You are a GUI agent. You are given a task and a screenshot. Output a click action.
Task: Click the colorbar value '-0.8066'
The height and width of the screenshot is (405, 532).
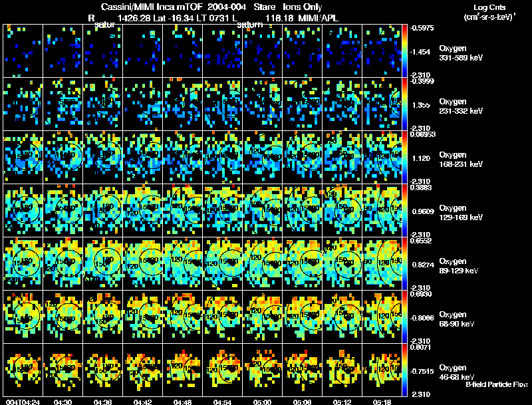point(422,318)
